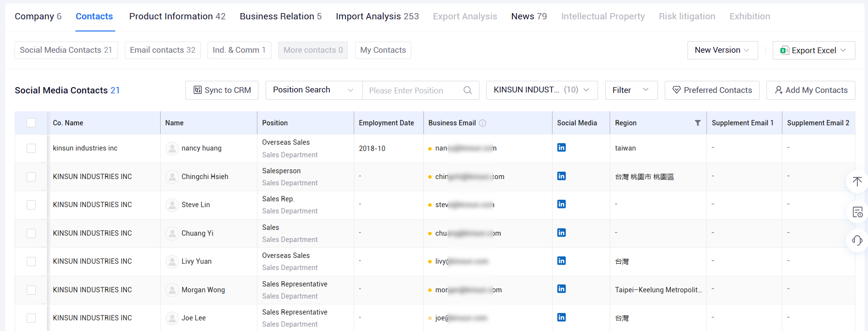This screenshot has height=331, width=868.
Task: Switch to Business Relation tab
Action: pyautogui.click(x=281, y=16)
